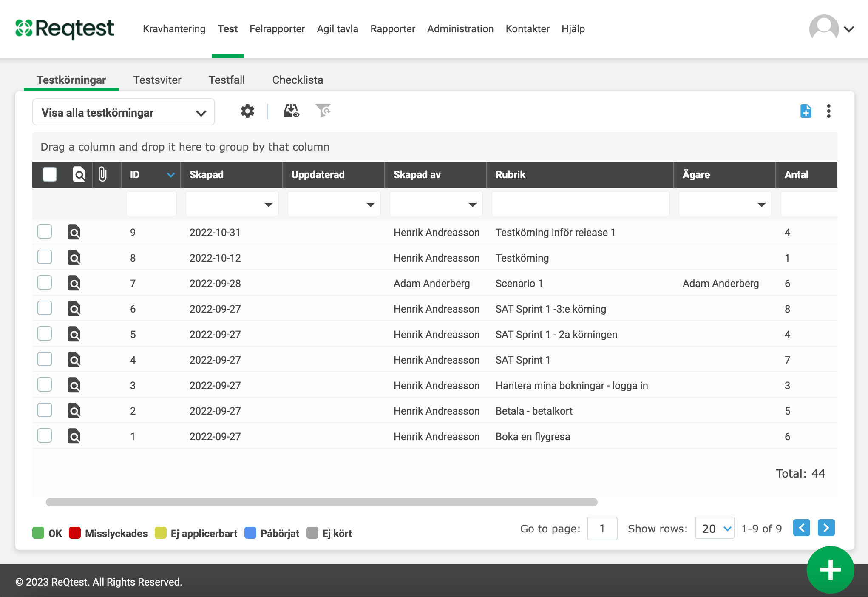
Task: Click the save view icon beside the gear
Action: click(x=291, y=111)
